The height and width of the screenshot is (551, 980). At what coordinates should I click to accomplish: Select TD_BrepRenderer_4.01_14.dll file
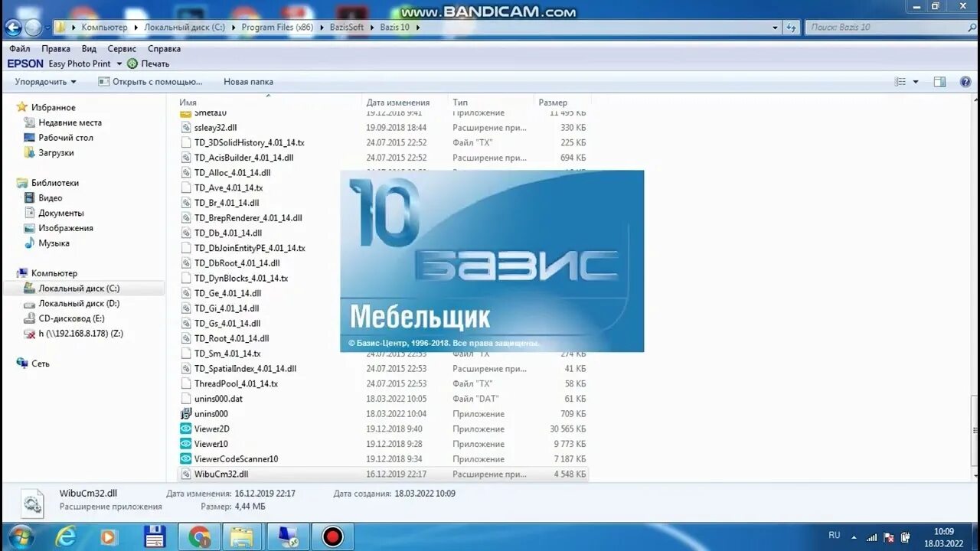tap(248, 218)
